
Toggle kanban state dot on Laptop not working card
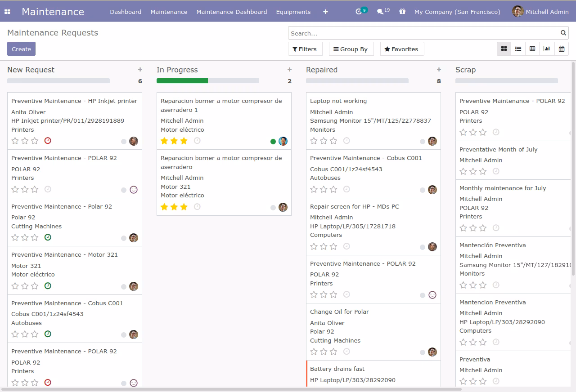[423, 142]
